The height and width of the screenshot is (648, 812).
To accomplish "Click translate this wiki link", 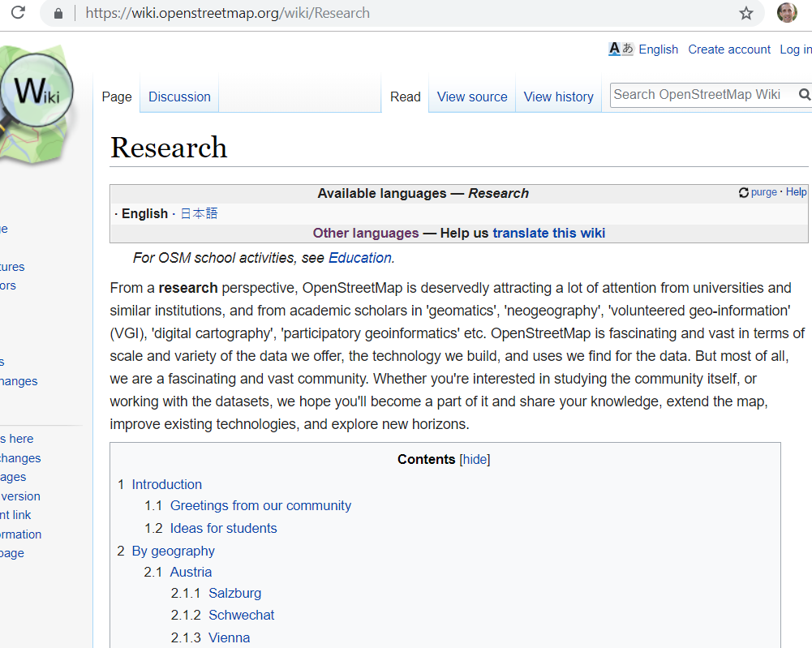I will point(548,233).
